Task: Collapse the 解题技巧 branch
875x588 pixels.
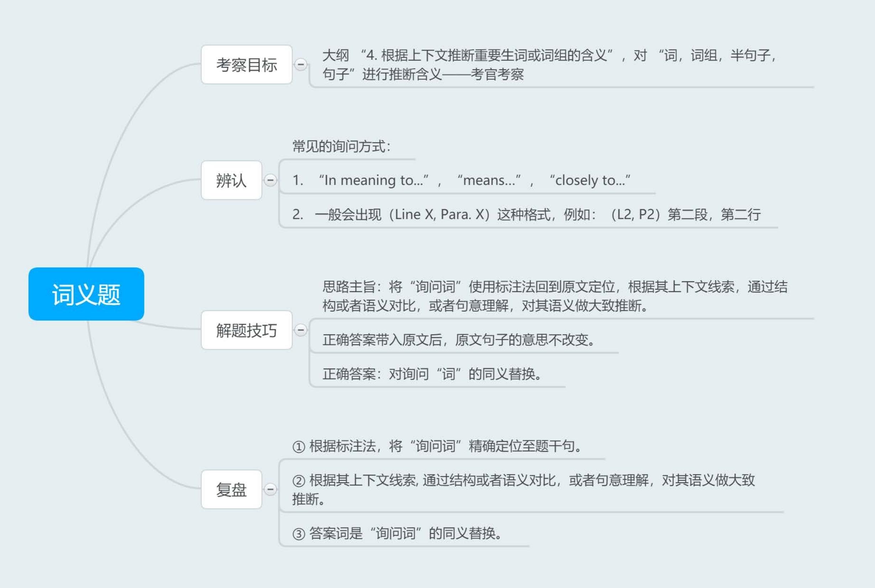Action: coord(300,330)
